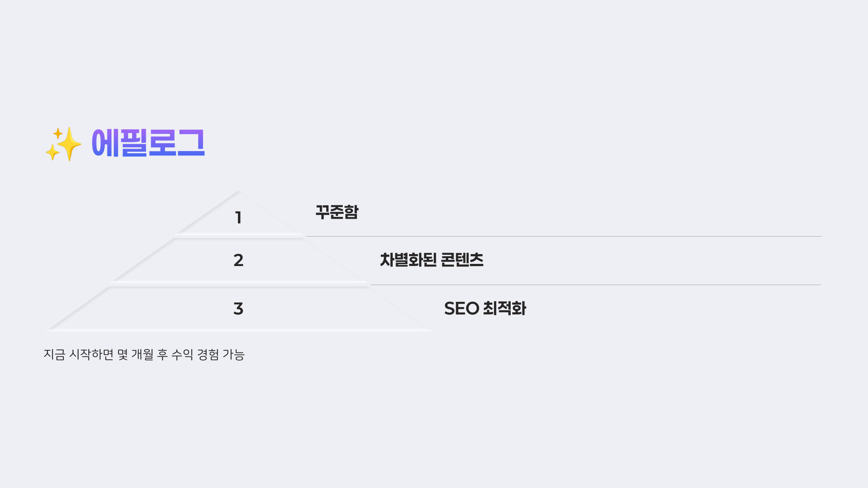
Task: Click the small lower-left star of the sparkles emoji
Action: pyautogui.click(x=52, y=152)
